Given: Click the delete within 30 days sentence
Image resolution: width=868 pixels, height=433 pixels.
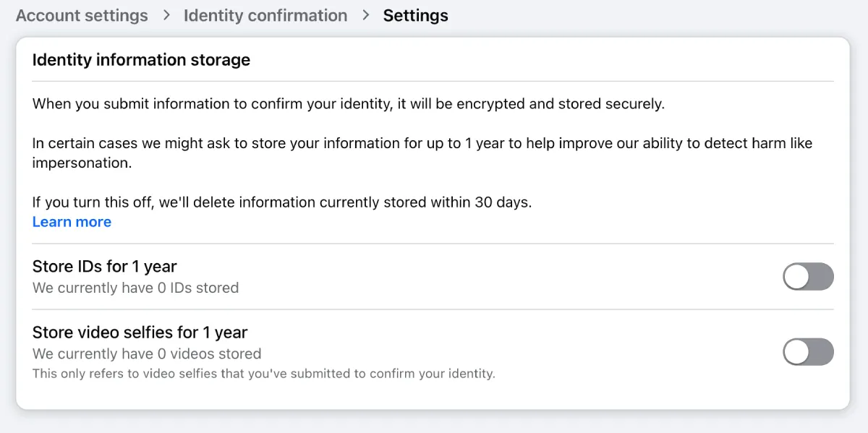Looking at the screenshot, I should [x=282, y=202].
